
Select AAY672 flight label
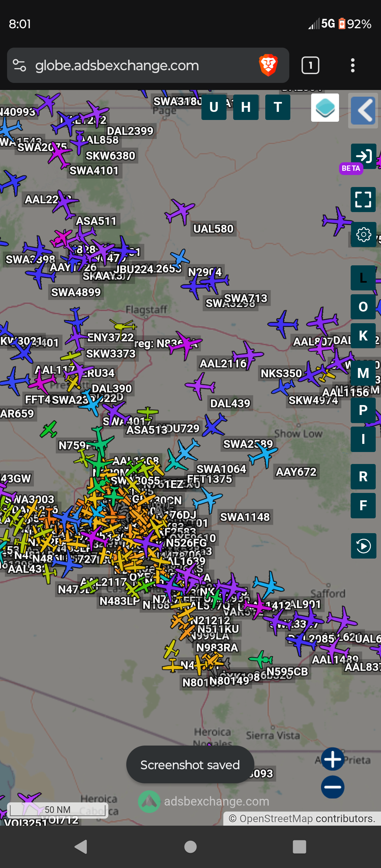(x=296, y=472)
